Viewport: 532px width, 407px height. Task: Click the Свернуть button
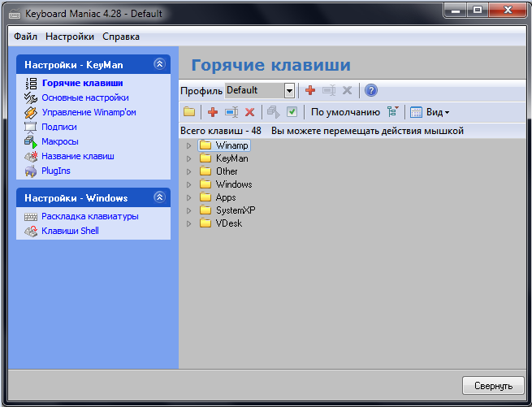493,386
